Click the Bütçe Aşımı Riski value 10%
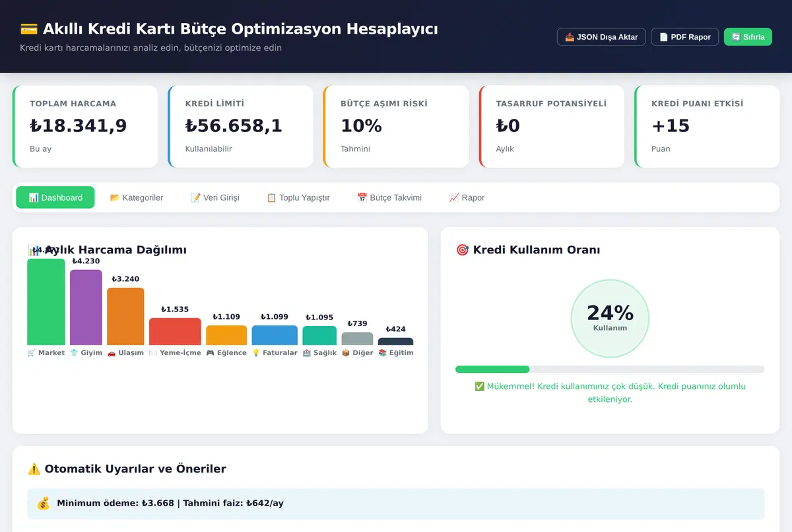Viewport: 792px width, 532px height. 361,125
